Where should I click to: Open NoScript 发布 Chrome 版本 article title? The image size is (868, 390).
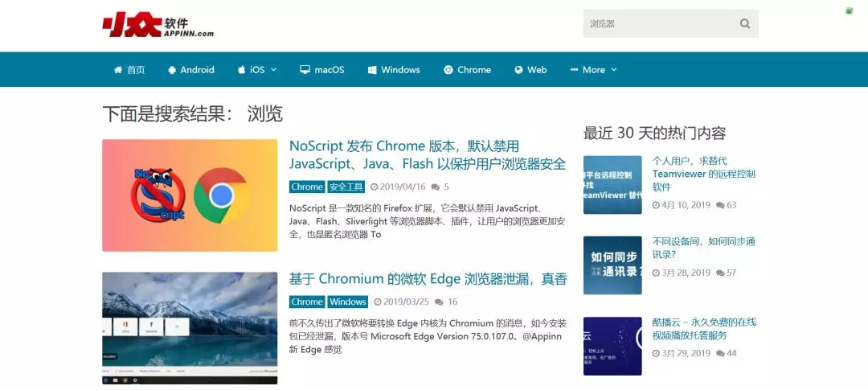pyautogui.click(x=428, y=155)
